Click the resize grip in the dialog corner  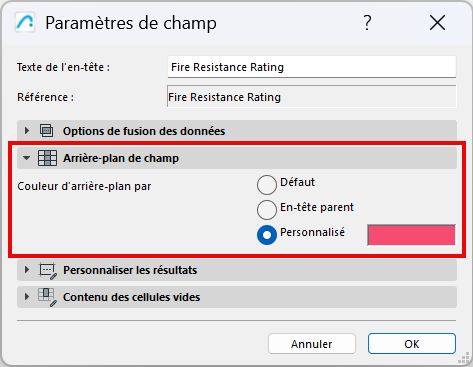[x=464, y=358]
